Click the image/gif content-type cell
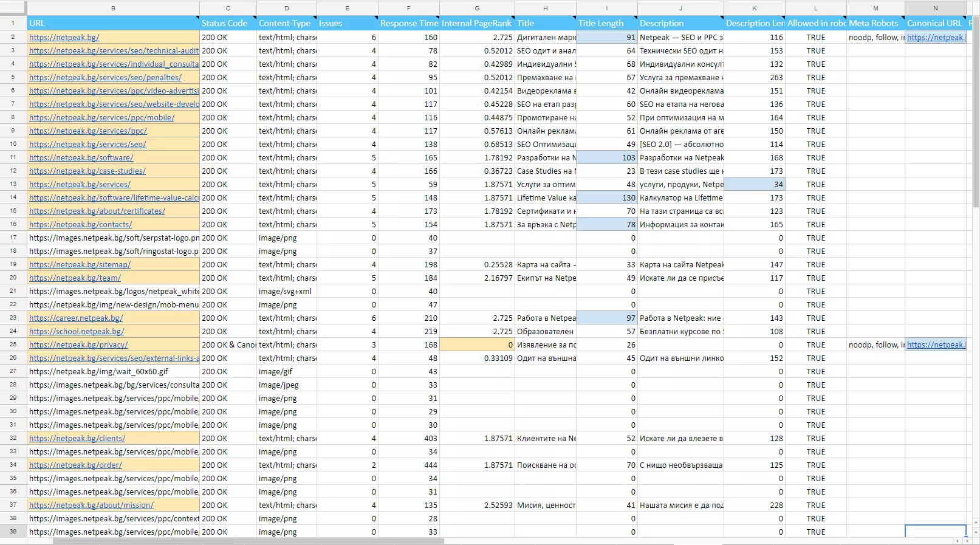 (287, 372)
